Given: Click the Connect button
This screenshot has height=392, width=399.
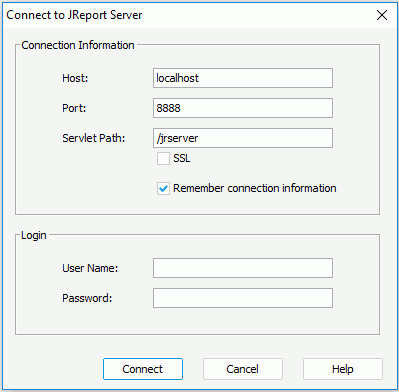Looking at the screenshot, I should click(x=143, y=369).
